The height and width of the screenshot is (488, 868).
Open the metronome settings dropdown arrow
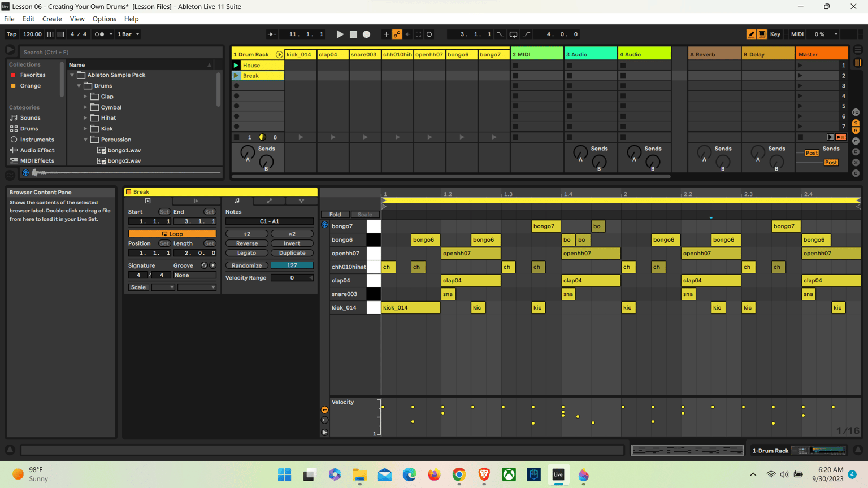[111, 34]
